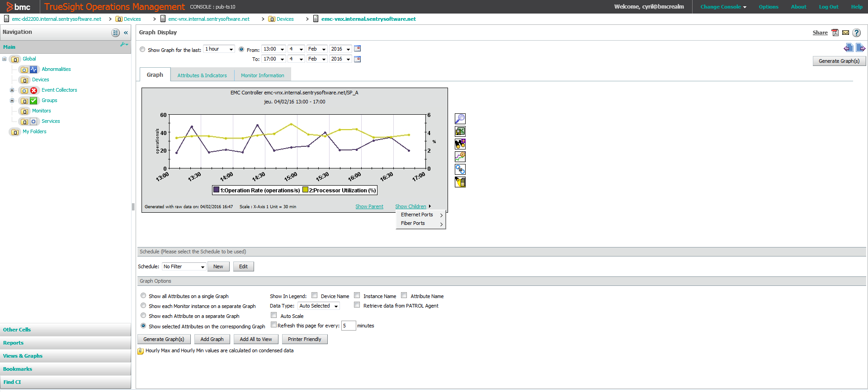Click the navigation list view icon
The image size is (868, 392).
point(116,33)
